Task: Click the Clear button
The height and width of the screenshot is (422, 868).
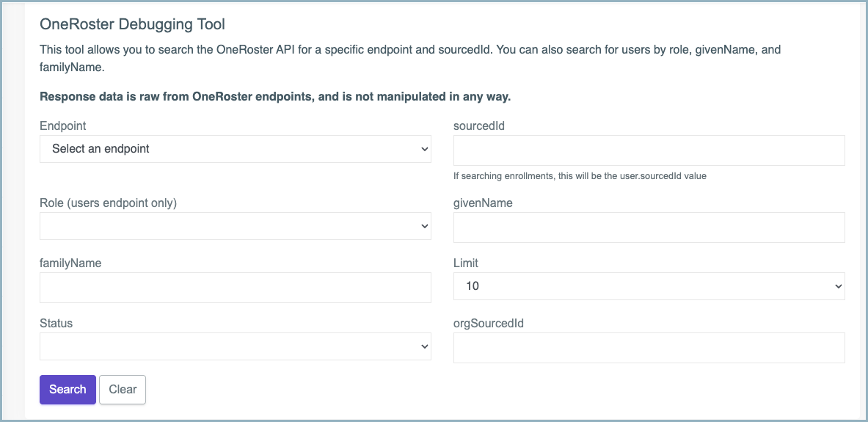Action: point(123,390)
